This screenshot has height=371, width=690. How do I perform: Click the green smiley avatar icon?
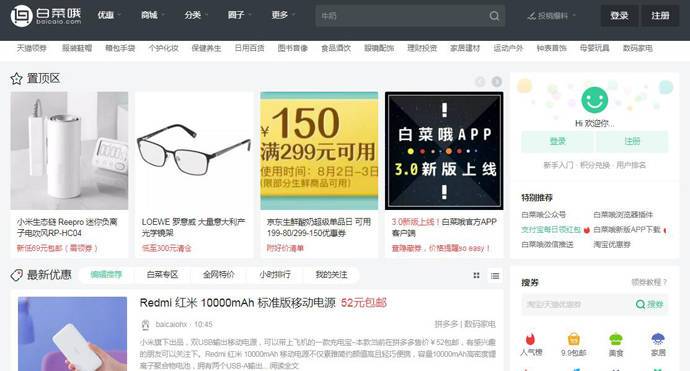point(595,100)
